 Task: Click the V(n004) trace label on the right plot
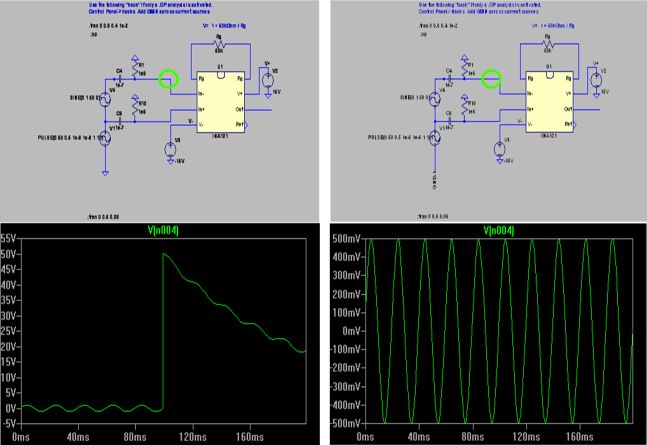tap(499, 230)
